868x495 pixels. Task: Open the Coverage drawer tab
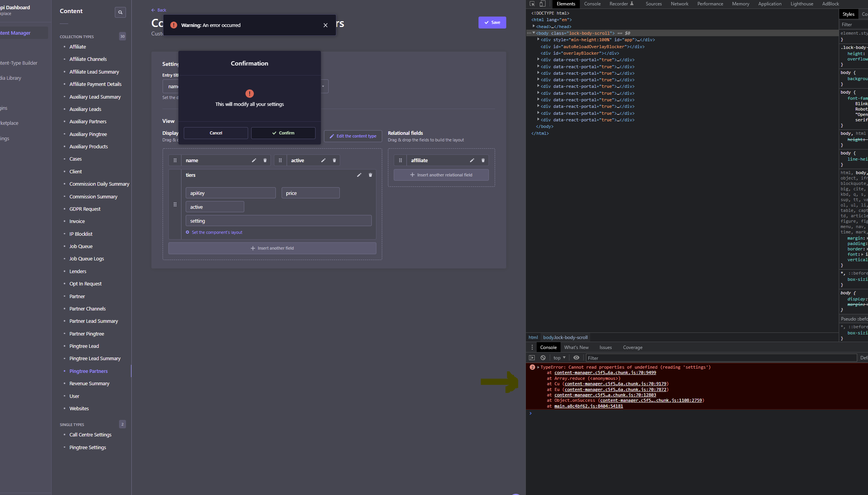tap(633, 347)
